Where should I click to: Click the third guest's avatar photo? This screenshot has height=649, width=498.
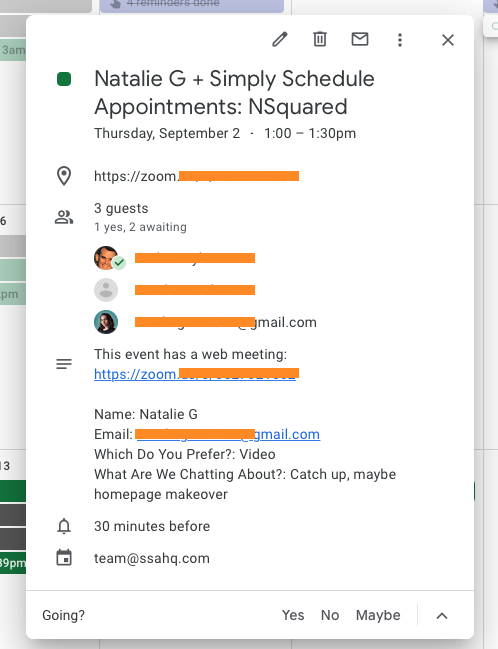106,322
